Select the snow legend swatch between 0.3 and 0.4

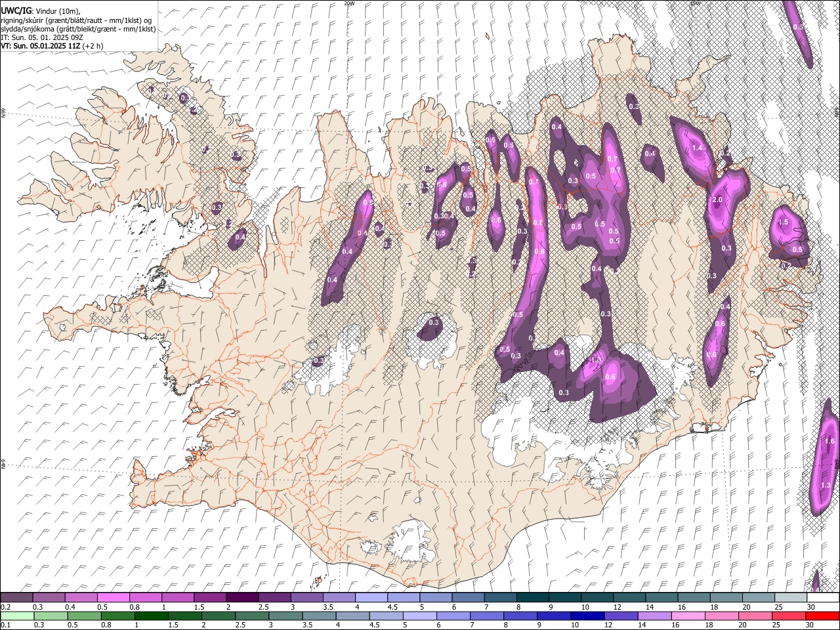49,598
